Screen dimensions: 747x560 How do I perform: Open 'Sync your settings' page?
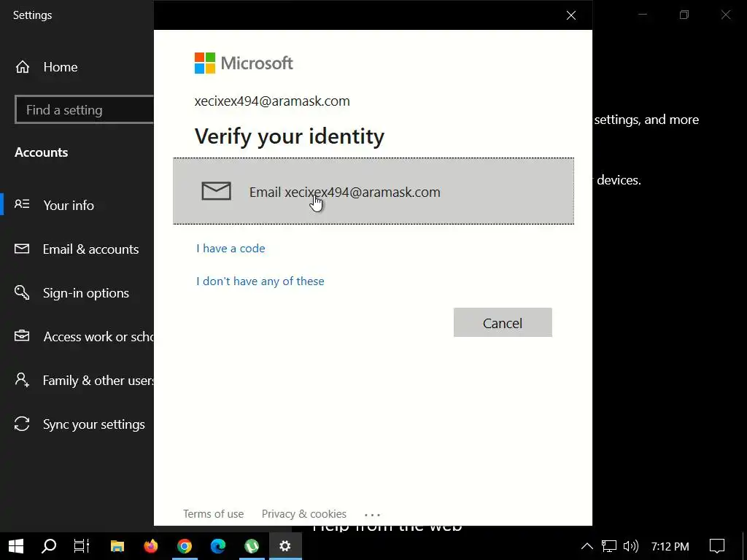tap(94, 424)
